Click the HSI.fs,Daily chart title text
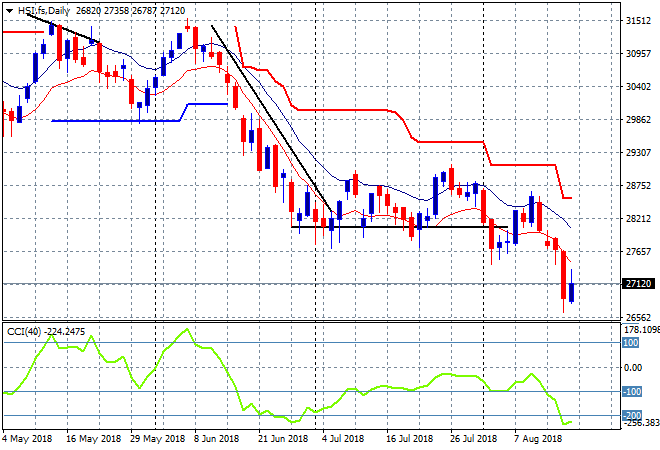This screenshot has width=660, height=450. pos(43,11)
